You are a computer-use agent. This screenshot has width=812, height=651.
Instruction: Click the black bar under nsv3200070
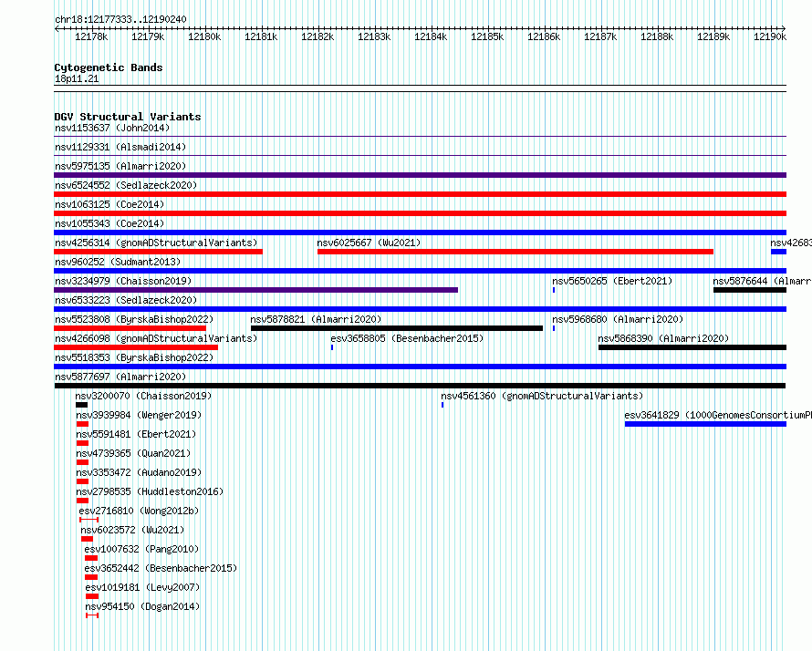pos(81,405)
